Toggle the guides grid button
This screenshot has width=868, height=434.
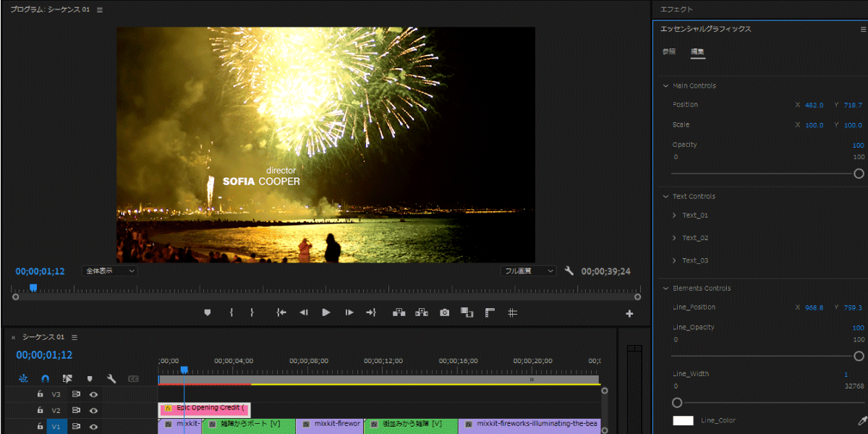(512, 312)
